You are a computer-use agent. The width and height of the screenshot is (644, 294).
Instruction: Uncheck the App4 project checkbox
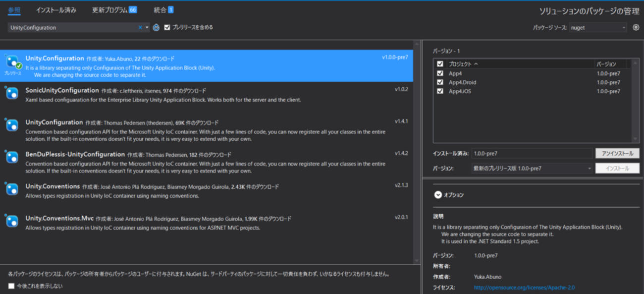tap(440, 73)
